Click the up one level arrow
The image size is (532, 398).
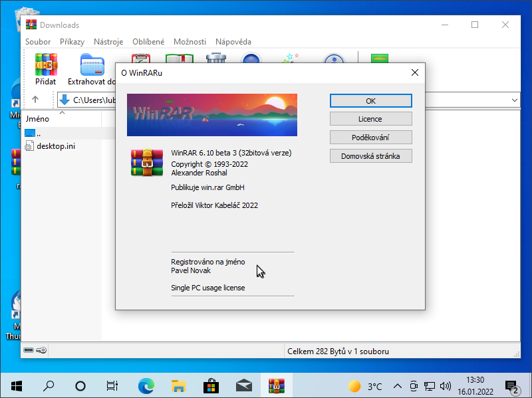[x=35, y=100]
